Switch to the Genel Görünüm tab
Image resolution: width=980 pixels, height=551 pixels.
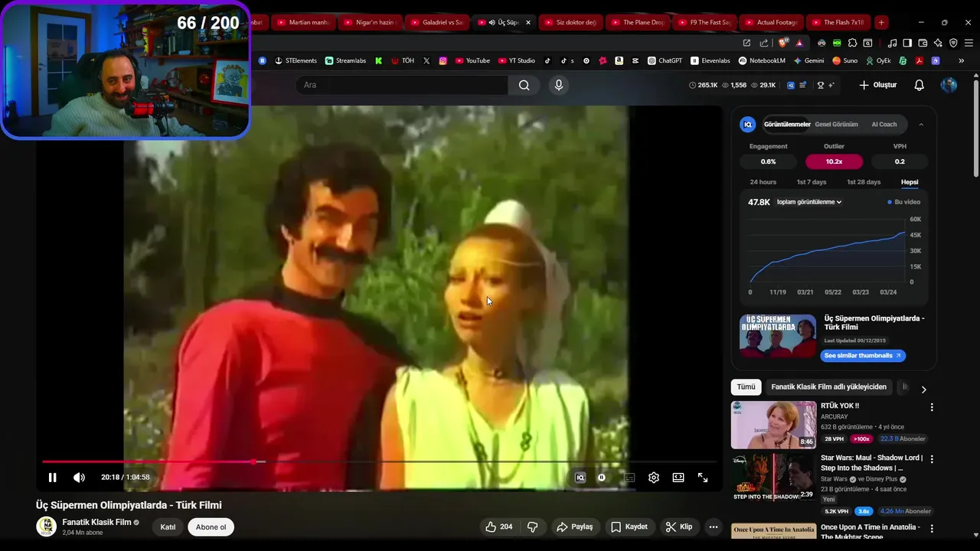click(x=836, y=124)
